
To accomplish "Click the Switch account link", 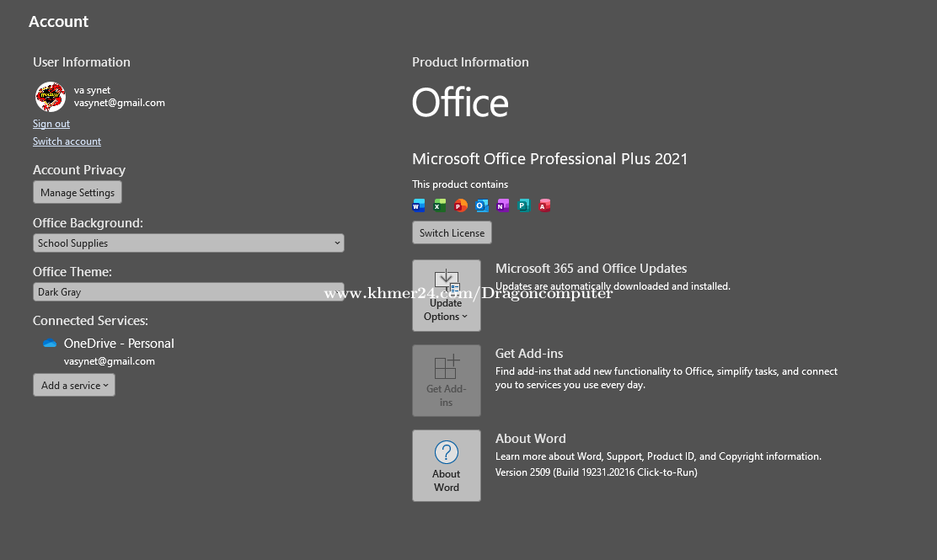I will [67, 141].
